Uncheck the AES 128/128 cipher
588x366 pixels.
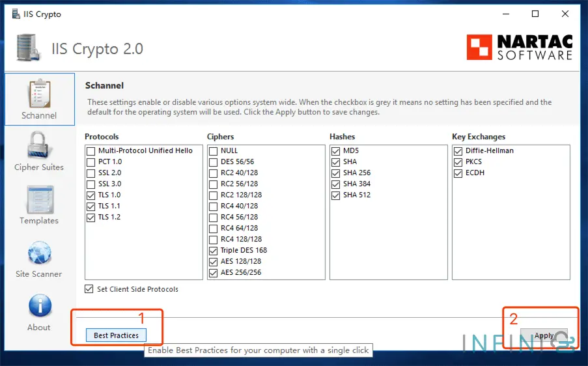tap(213, 262)
